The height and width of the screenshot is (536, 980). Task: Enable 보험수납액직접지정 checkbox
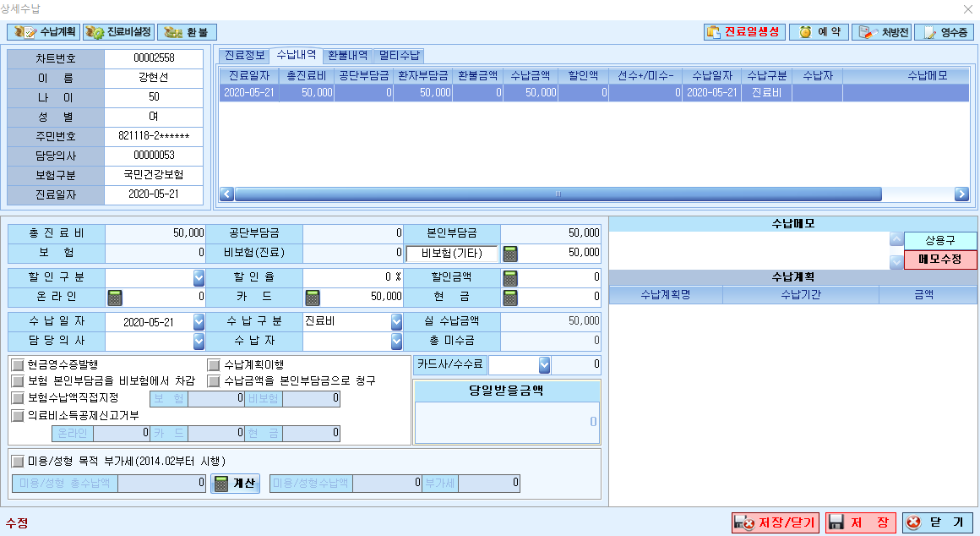pos(18,398)
